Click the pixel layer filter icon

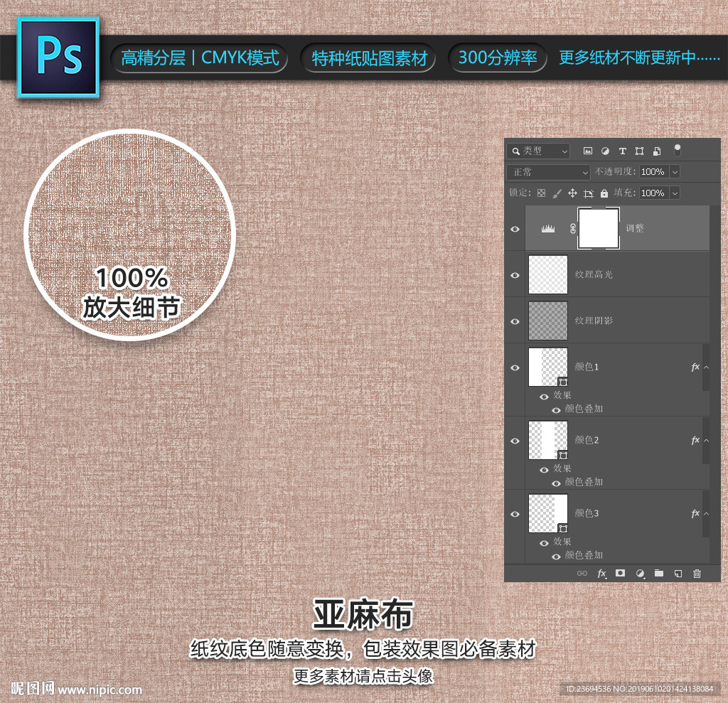point(588,151)
